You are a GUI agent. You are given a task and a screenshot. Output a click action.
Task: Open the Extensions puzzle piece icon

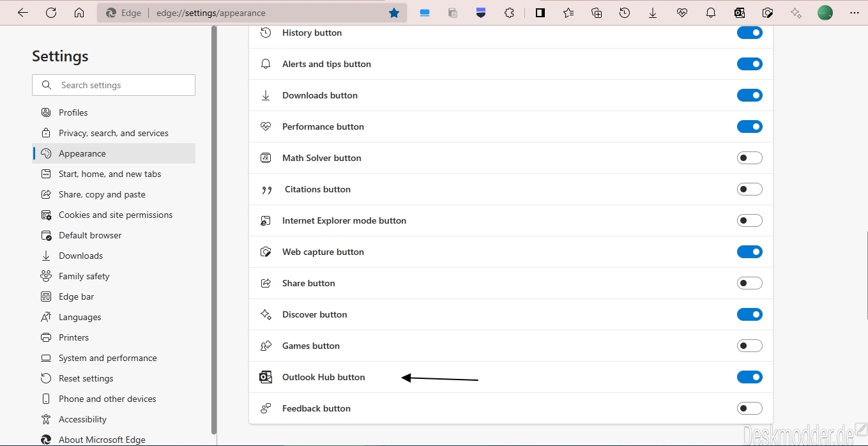coord(509,13)
